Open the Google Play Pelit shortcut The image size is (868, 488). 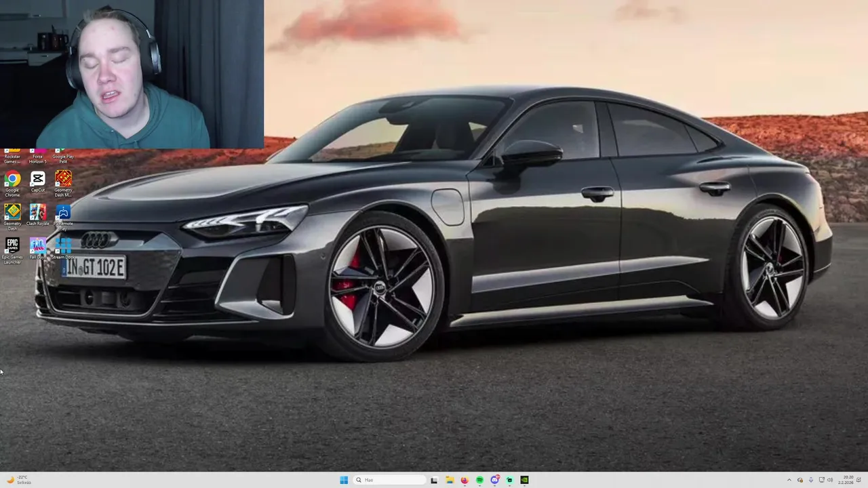pyautogui.click(x=63, y=156)
